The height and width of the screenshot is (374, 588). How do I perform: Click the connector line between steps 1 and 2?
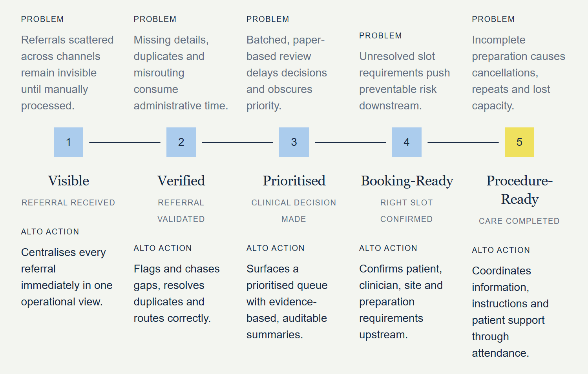click(x=125, y=143)
